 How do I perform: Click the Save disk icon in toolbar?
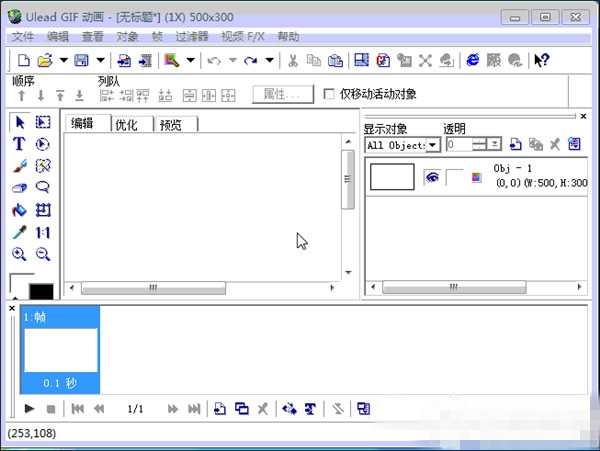click(x=81, y=61)
